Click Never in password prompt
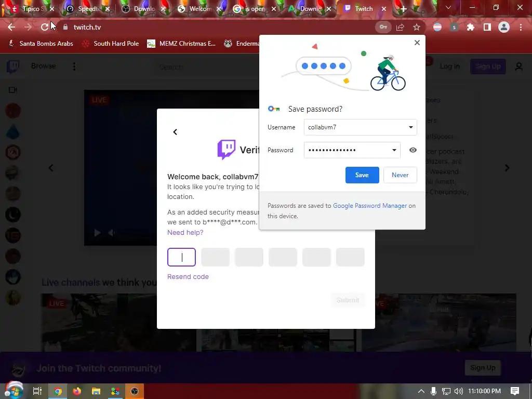The height and width of the screenshot is (399, 532). pos(400,175)
